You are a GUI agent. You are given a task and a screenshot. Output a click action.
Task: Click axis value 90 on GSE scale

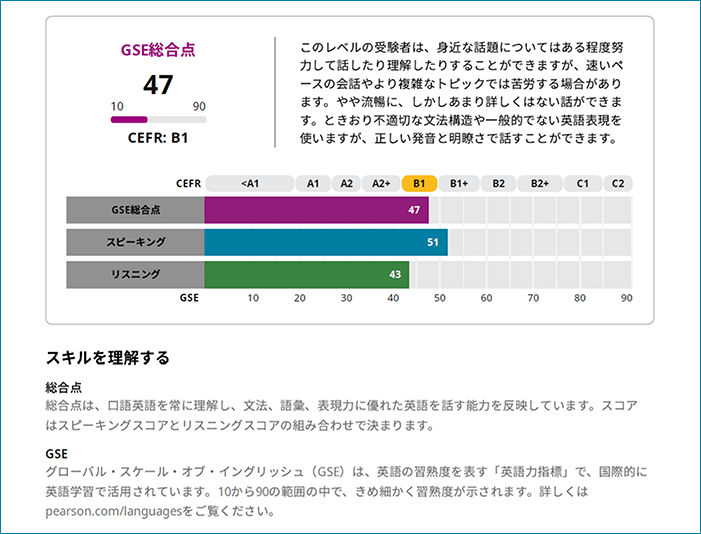(626, 298)
